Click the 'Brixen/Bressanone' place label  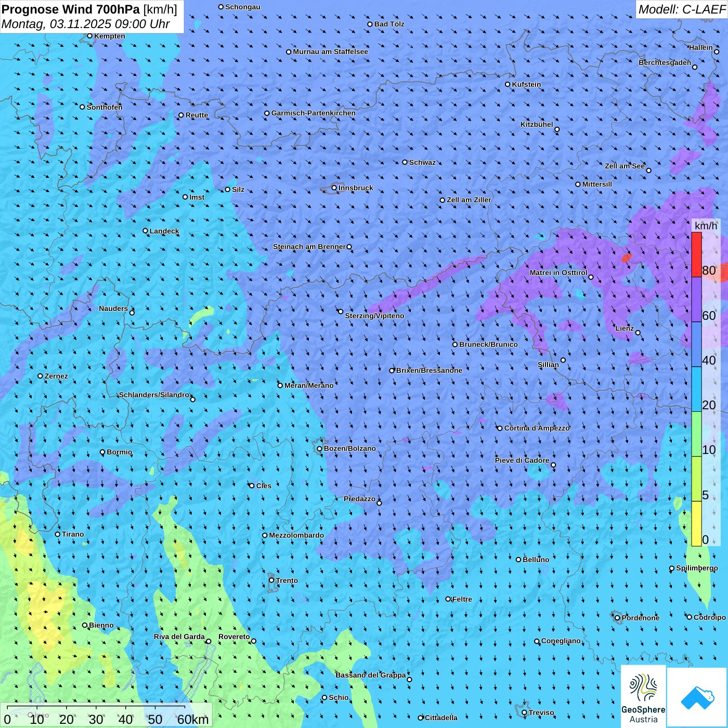pyautogui.click(x=429, y=370)
